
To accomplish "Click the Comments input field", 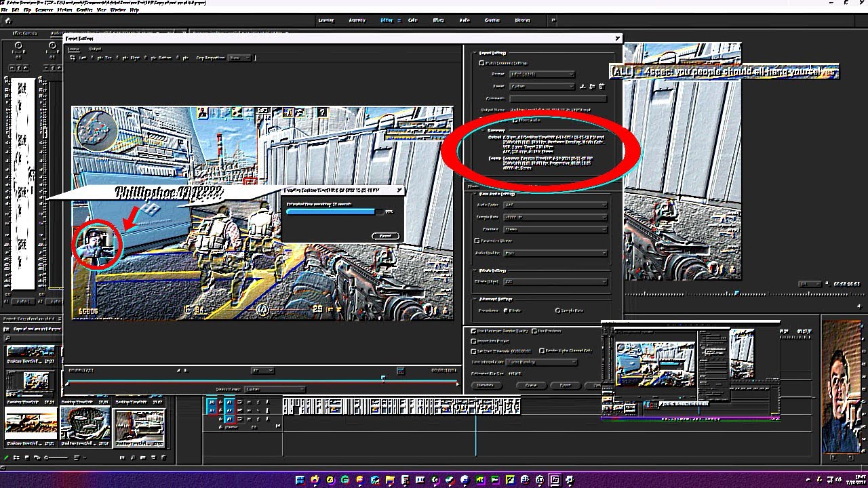I will pyautogui.click(x=557, y=98).
